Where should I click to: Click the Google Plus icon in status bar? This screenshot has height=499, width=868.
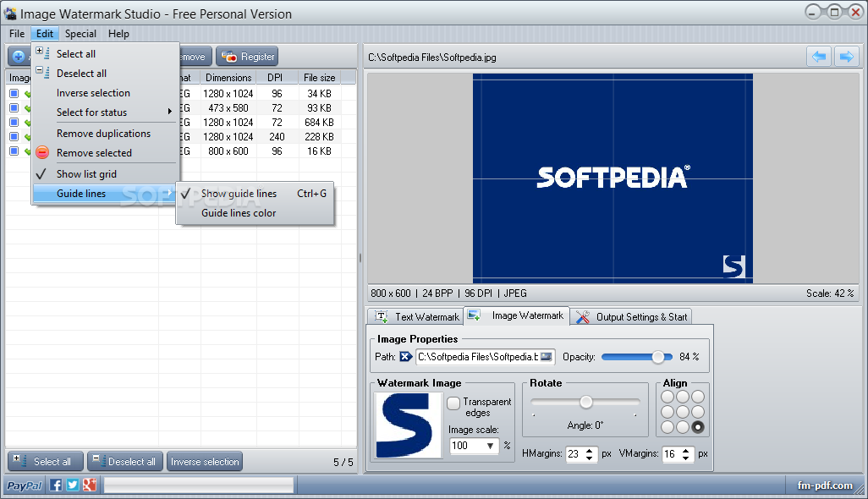(89, 485)
